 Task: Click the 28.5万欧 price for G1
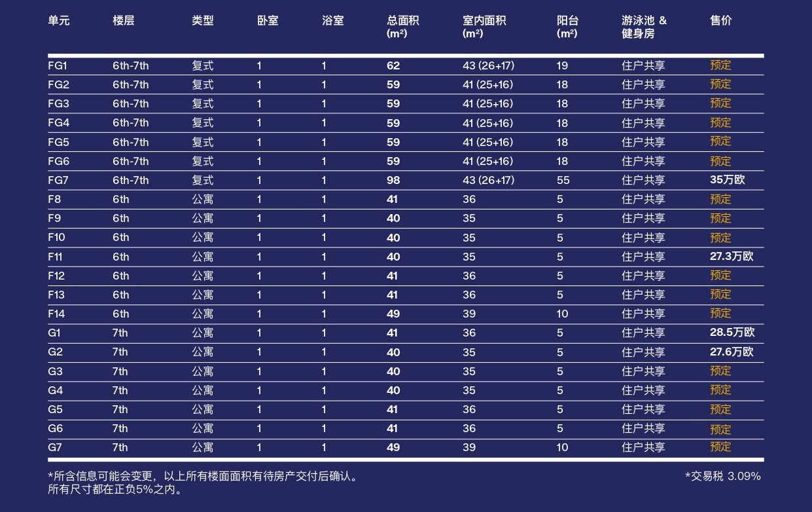pyautogui.click(x=732, y=333)
